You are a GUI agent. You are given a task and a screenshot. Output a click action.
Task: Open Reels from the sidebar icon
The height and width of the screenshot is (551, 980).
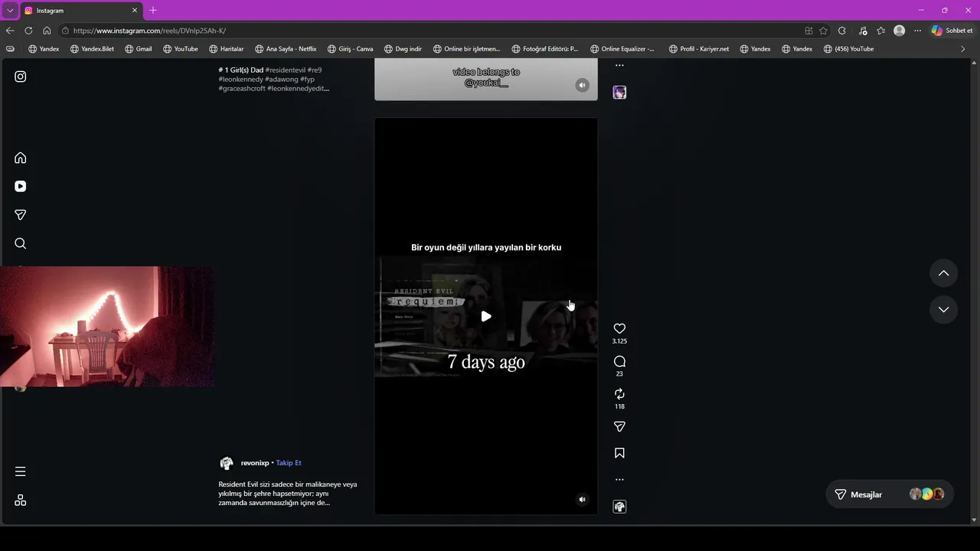(x=21, y=186)
